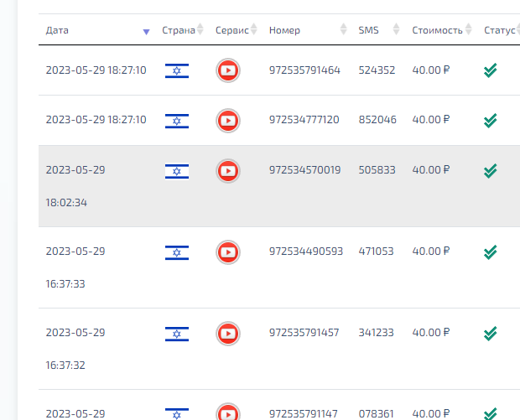Click YouTube icon for number 972535791464
The height and width of the screenshot is (420, 520).
point(227,70)
